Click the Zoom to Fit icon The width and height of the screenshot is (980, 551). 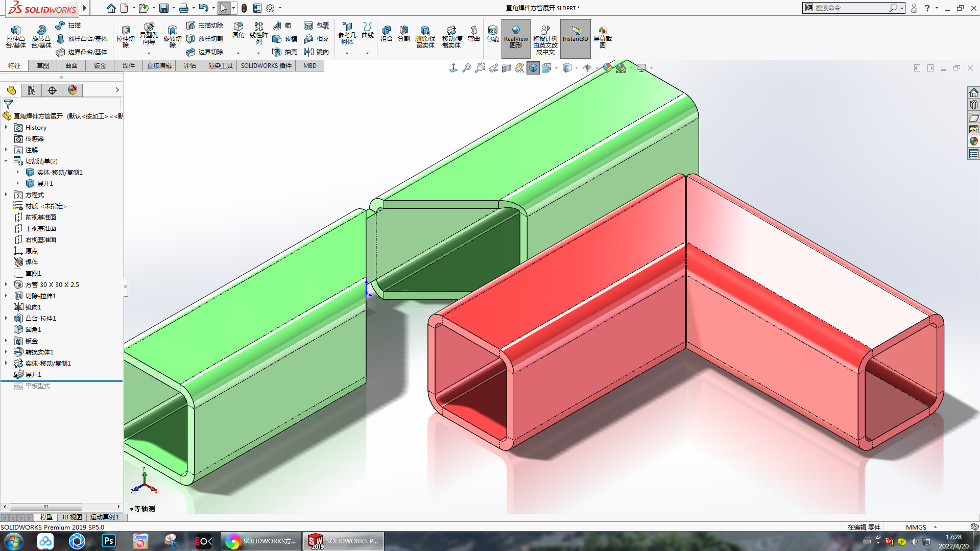467,68
